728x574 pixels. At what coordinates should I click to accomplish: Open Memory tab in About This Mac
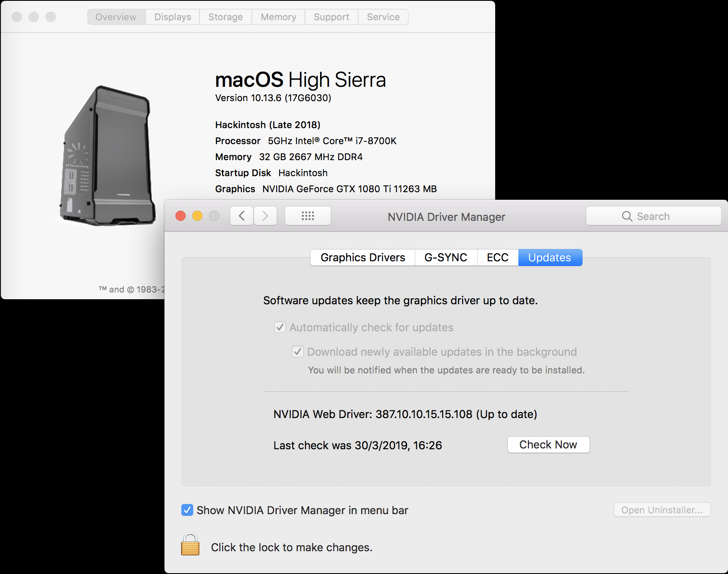tap(278, 17)
